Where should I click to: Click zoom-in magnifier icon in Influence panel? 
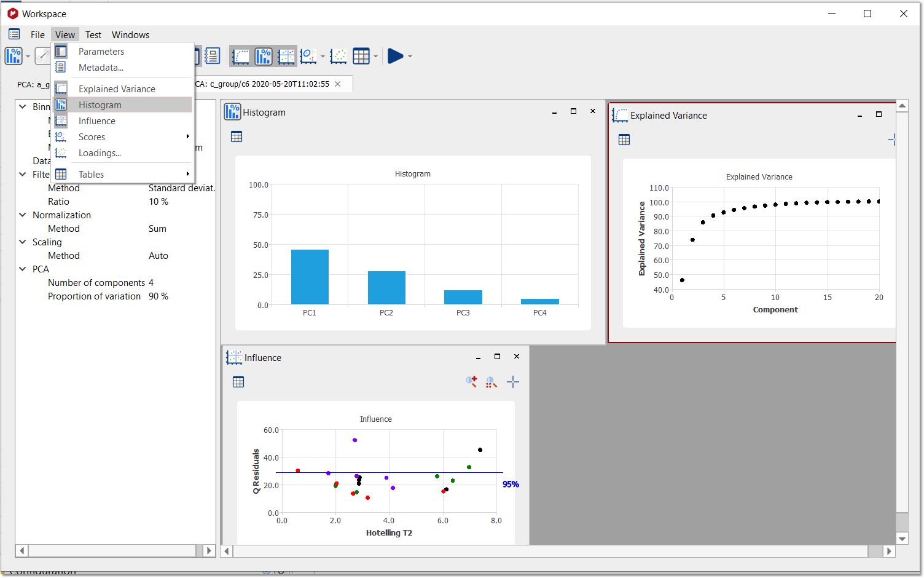(x=471, y=382)
